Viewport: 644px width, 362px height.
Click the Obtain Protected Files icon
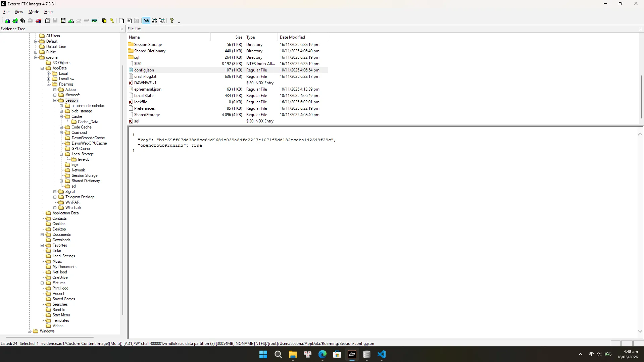point(104,21)
